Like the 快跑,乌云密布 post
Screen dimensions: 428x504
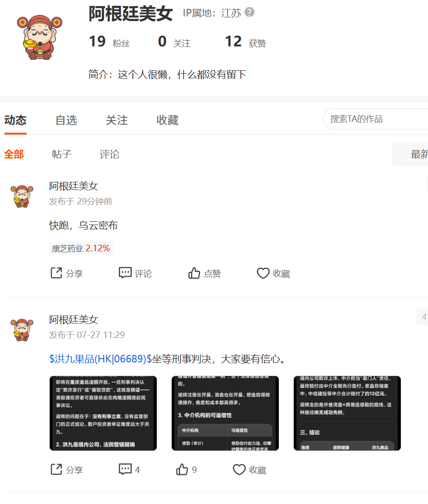[204, 273]
